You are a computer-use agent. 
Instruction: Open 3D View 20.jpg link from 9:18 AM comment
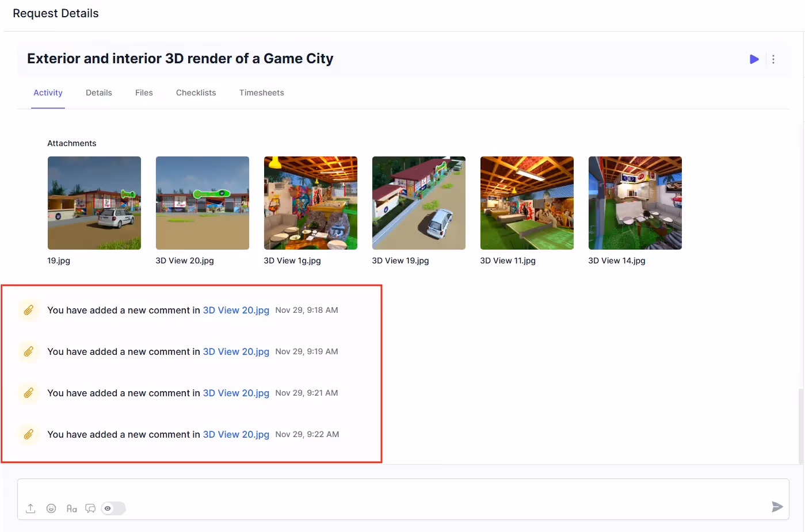point(236,310)
